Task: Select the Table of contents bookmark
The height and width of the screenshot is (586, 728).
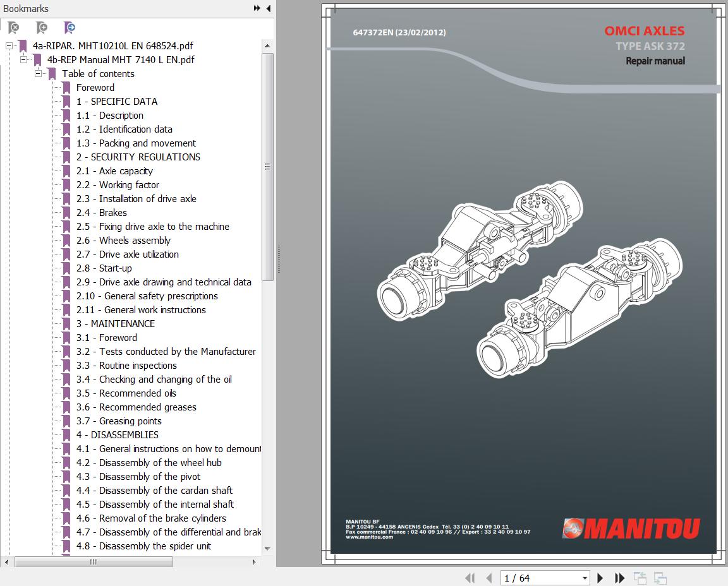Action: pyautogui.click(x=98, y=74)
